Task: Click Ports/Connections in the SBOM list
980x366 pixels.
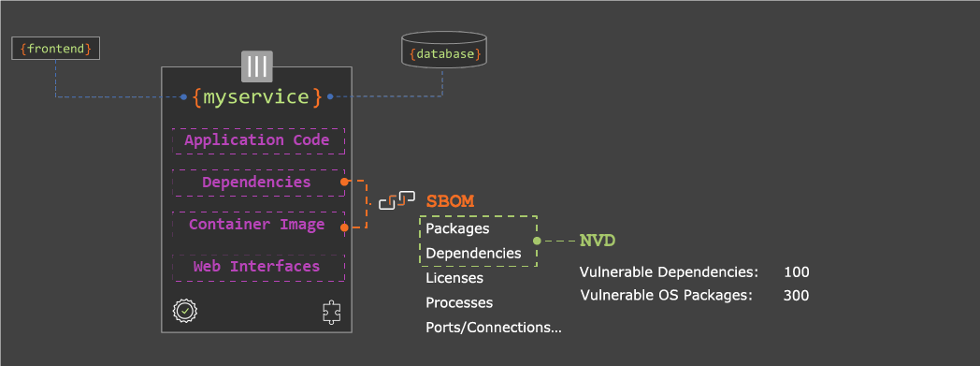Action: point(494,328)
